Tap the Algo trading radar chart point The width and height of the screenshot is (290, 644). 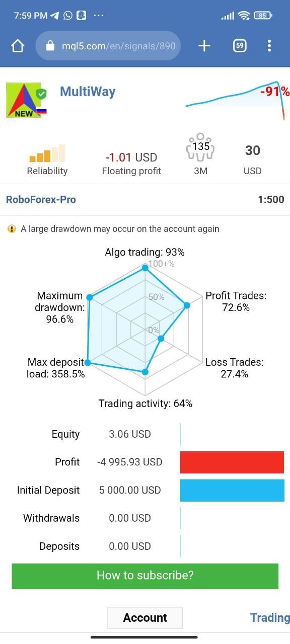click(x=145, y=269)
